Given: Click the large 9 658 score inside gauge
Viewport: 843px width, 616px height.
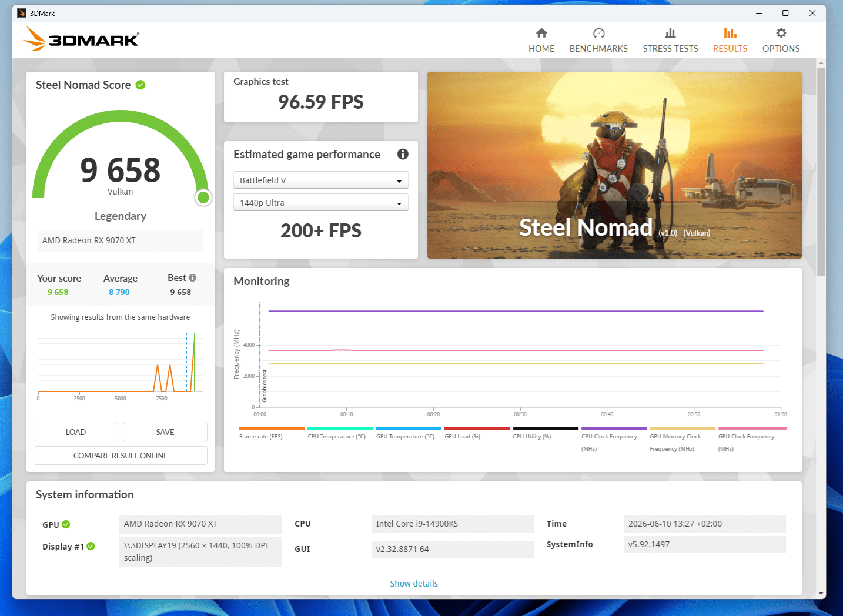Looking at the screenshot, I should tap(121, 170).
